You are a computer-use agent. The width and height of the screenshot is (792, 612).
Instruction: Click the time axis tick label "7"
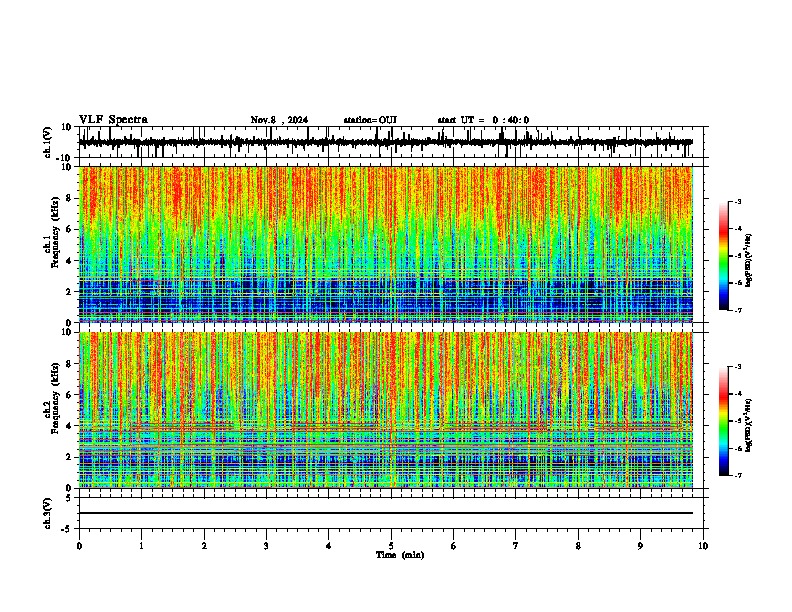[x=516, y=546]
